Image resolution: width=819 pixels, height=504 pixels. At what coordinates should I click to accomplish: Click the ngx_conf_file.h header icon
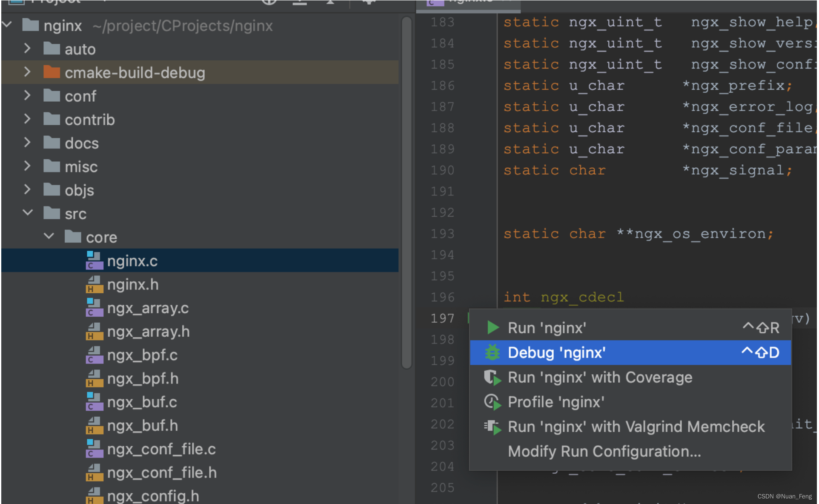(x=94, y=472)
